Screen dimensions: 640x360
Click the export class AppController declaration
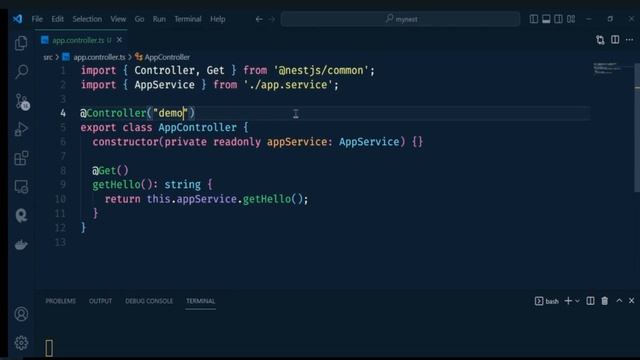click(164, 127)
